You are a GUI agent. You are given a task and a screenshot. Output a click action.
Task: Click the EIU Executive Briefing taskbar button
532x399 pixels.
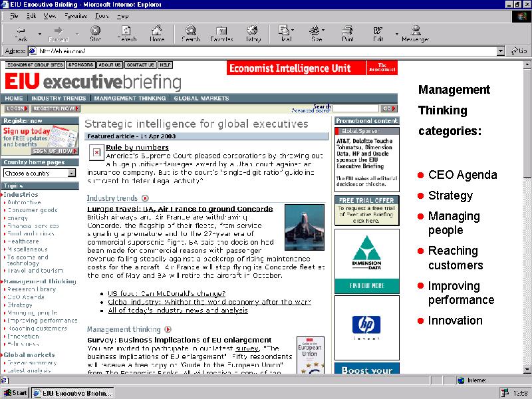[x=72, y=393]
